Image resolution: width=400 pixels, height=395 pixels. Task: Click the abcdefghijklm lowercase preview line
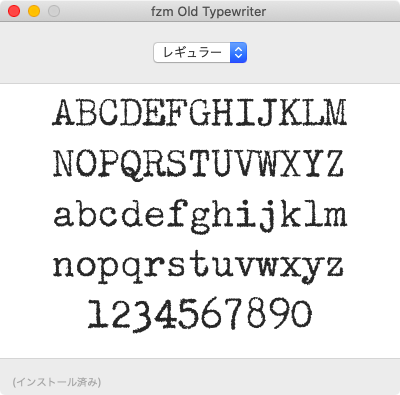click(200, 216)
